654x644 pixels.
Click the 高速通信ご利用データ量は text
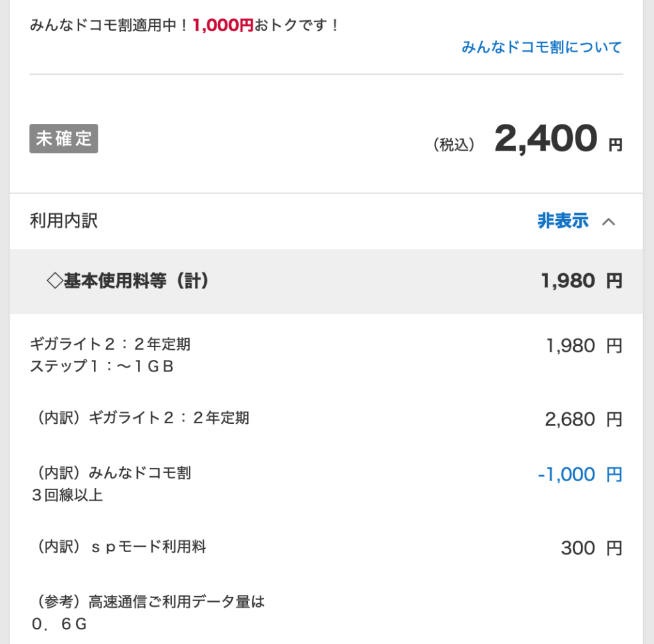coord(176,602)
